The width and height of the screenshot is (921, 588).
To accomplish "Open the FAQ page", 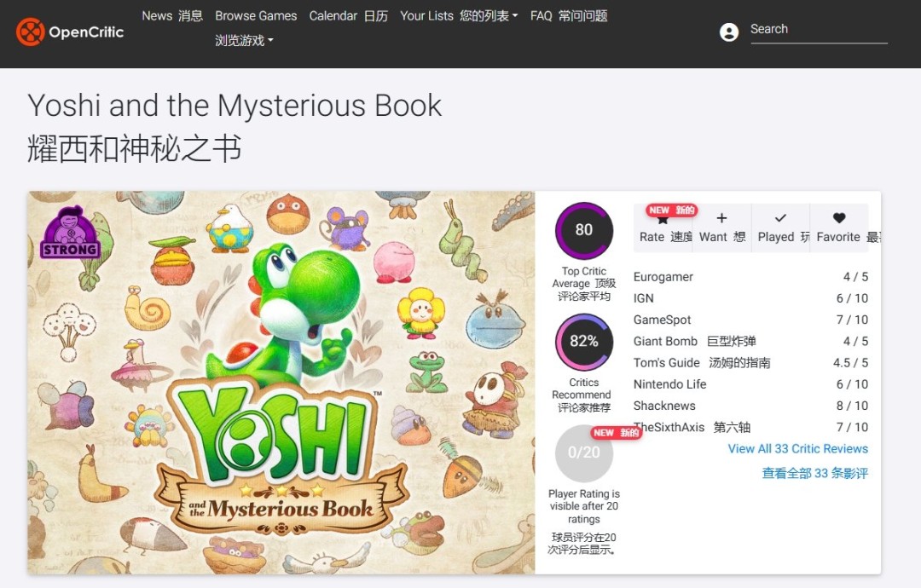I will [x=569, y=16].
